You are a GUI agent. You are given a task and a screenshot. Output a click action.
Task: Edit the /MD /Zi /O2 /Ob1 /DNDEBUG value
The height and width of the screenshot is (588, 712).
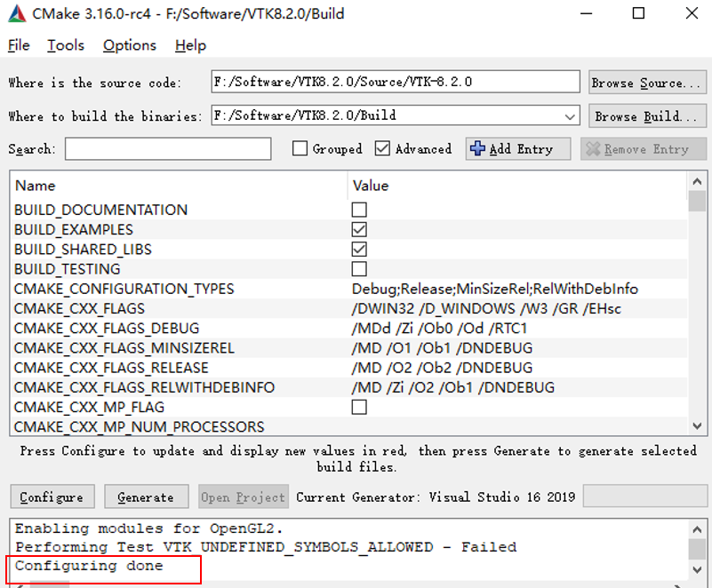453,387
